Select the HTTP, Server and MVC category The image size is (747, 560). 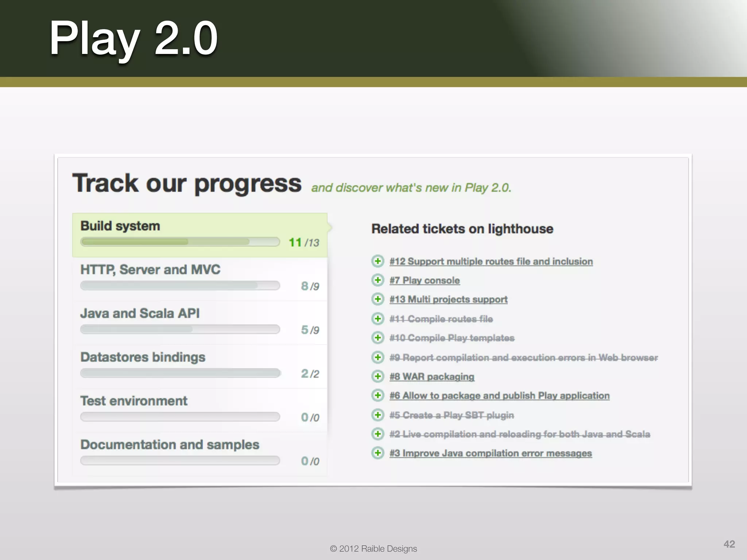200,279
